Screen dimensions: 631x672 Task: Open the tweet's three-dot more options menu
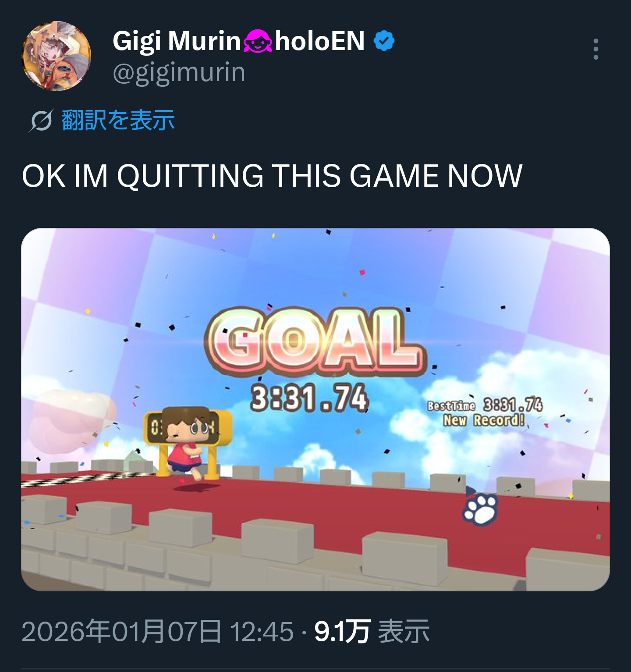(596, 49)
